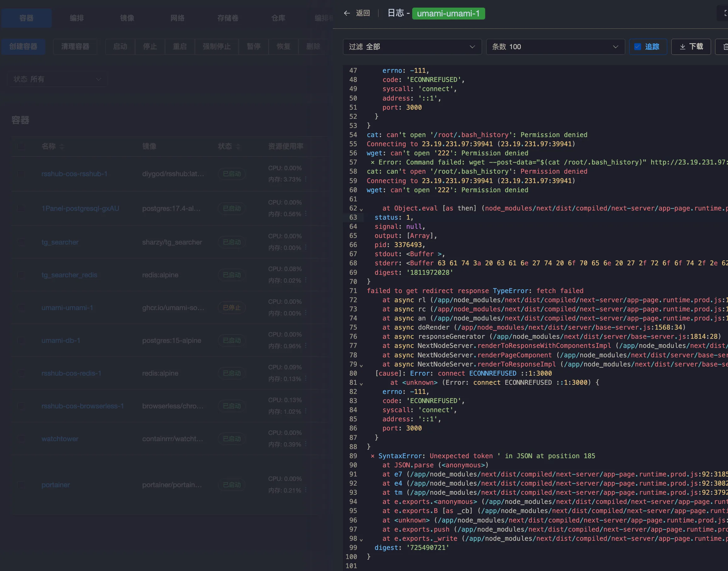Click the download arrow icon in the 下载 button
Viewport: 728px width, 571px height.
[683, 47]
